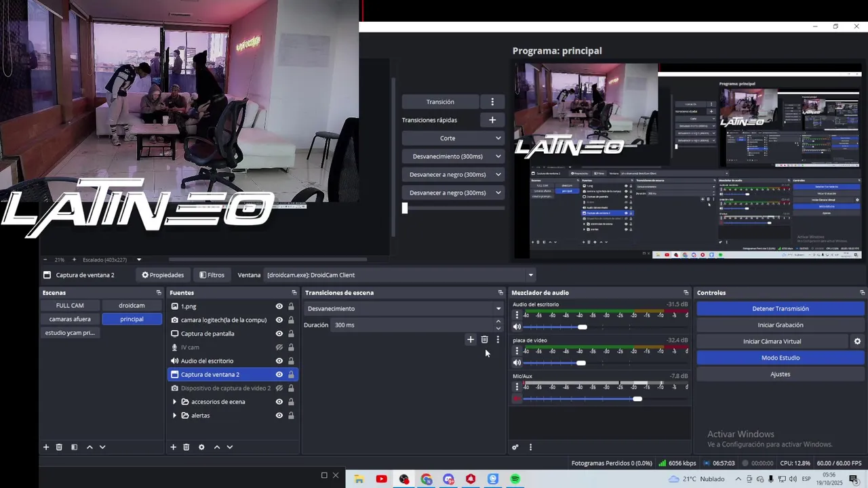Screen dimensions: 868x488
Task: Open File Explorer from the taskbar
Action: click(x=359, y=479)
